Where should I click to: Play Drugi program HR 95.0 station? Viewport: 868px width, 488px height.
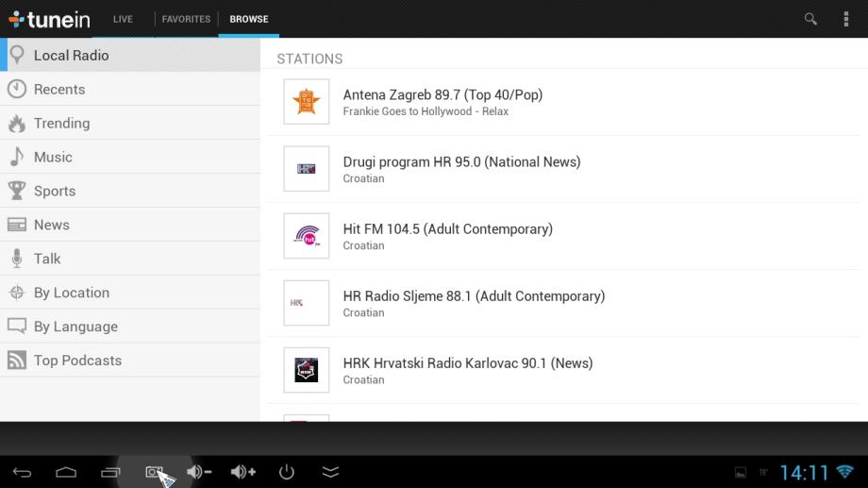click(563, 169)
